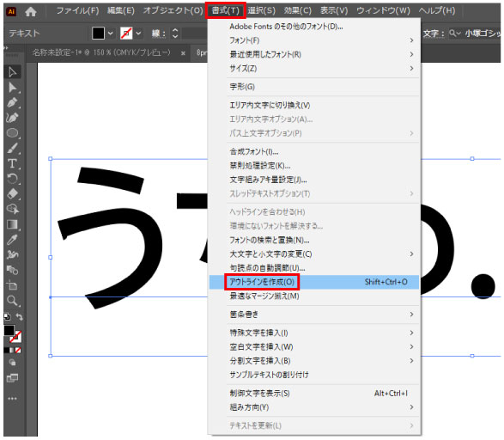Click the 書式(T) menu
The image size is (504, 440).
pos(226,10)
